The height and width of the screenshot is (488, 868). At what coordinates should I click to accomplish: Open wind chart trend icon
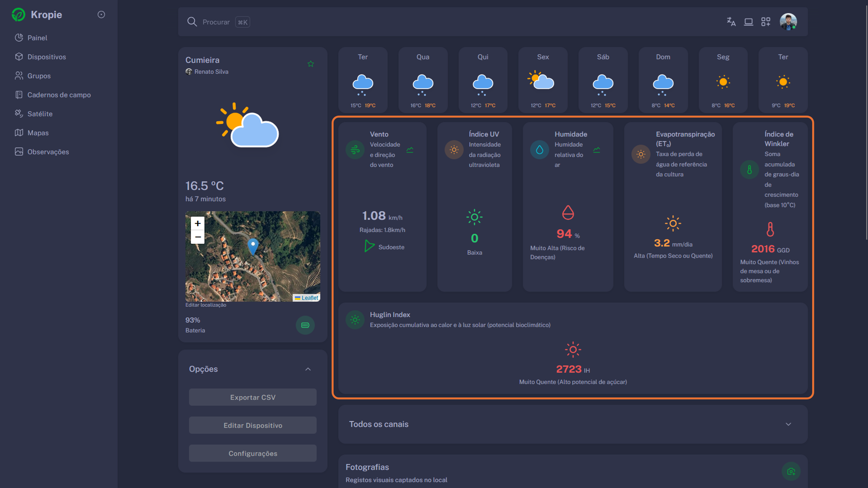410,150
